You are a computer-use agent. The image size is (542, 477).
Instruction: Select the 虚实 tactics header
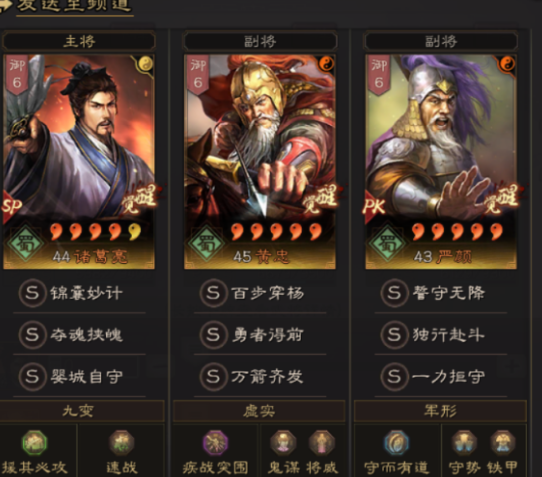pyautogui.click(x=259, y=411)
